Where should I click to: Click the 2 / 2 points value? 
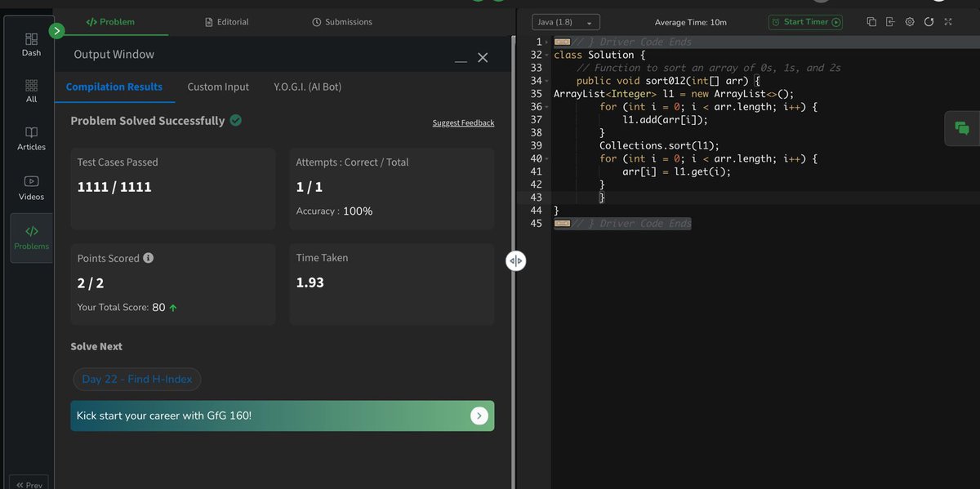point(91,283)
